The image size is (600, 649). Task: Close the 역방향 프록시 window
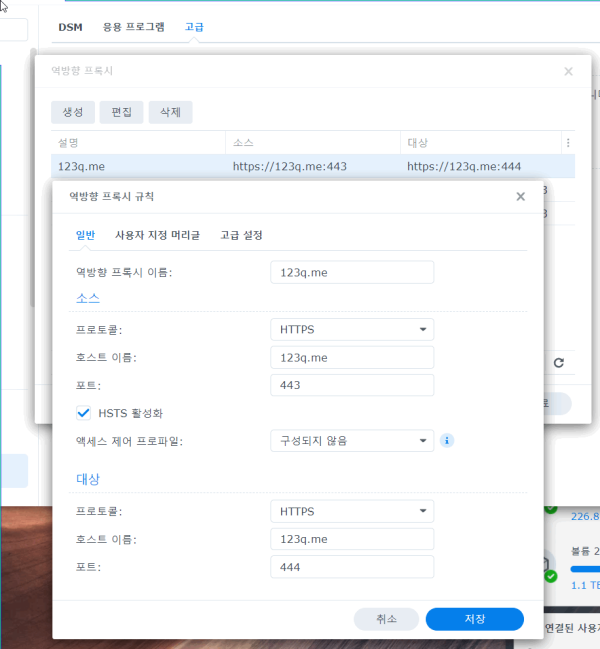click(568, 72)
